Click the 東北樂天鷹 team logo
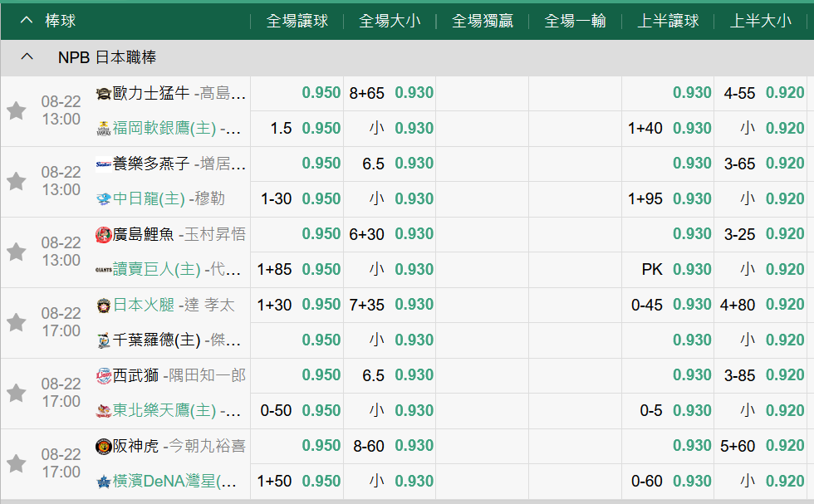814x504 pixels. tap(104, 411)
